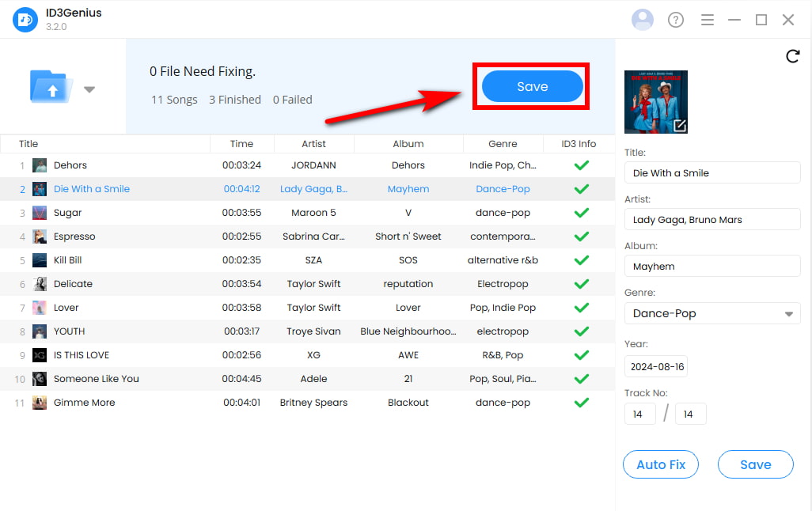Viewport: 812px width, 511px height.
Task: Sort by ID3 Info column header
Action: tap(579, 144)
